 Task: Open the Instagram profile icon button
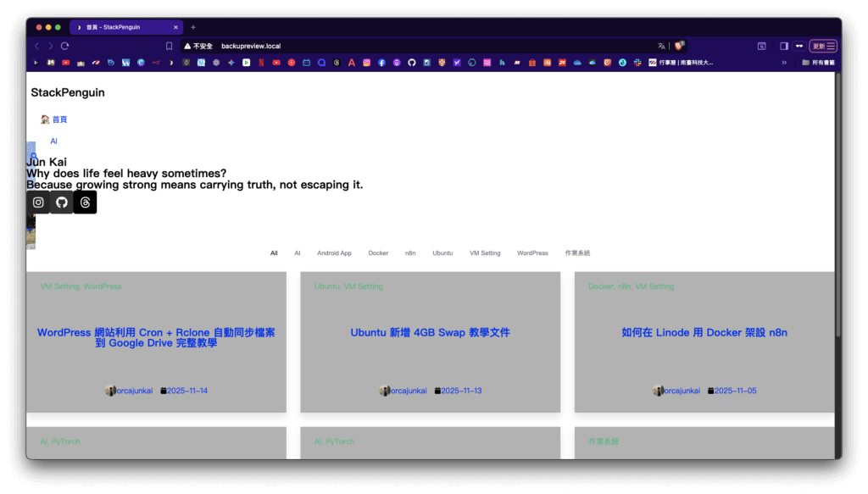(38, 203)
